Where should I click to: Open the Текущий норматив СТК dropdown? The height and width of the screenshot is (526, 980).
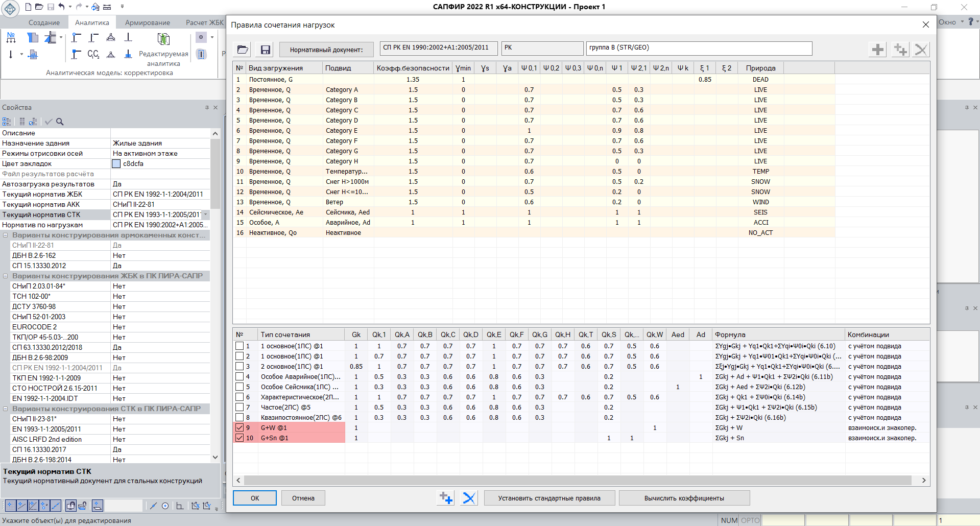(205, 214)
